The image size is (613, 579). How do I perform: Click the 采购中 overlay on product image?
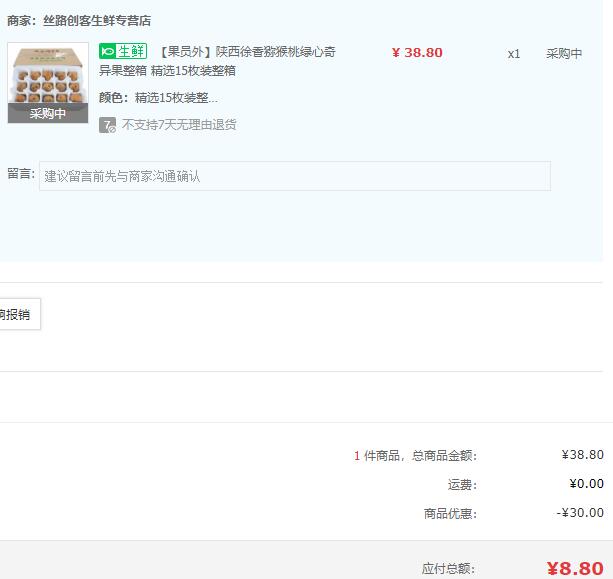[x=47, y=113]
